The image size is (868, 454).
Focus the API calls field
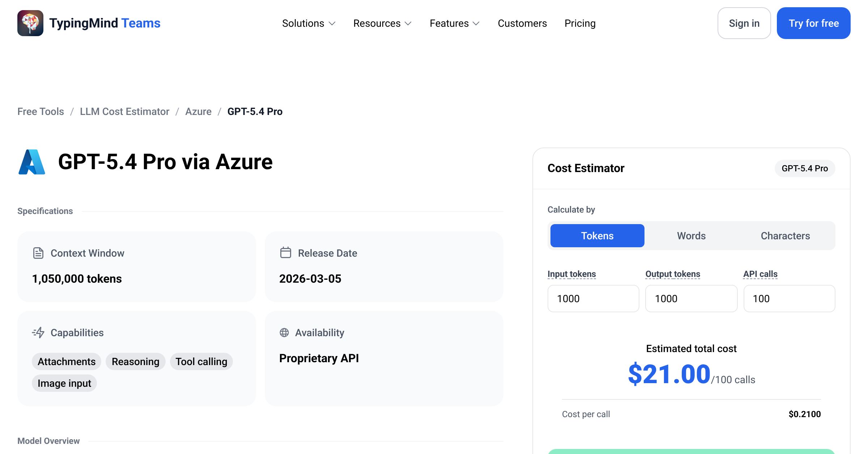coord(790,299)
